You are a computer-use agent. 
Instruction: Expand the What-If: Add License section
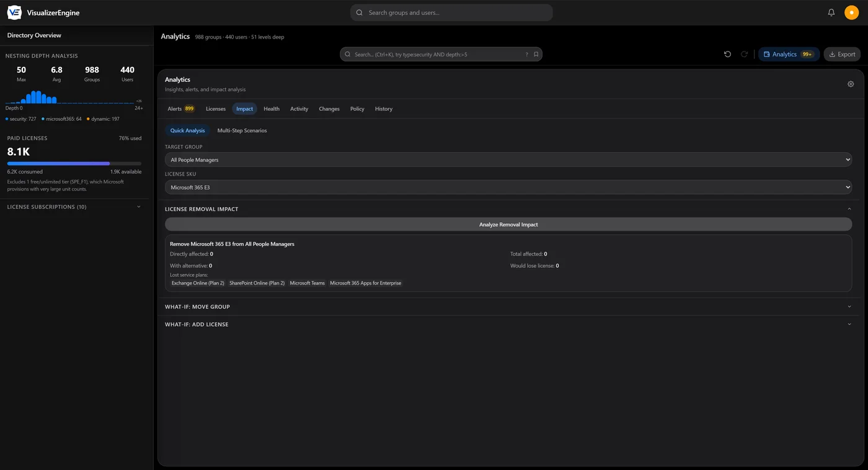coord(508,324)
